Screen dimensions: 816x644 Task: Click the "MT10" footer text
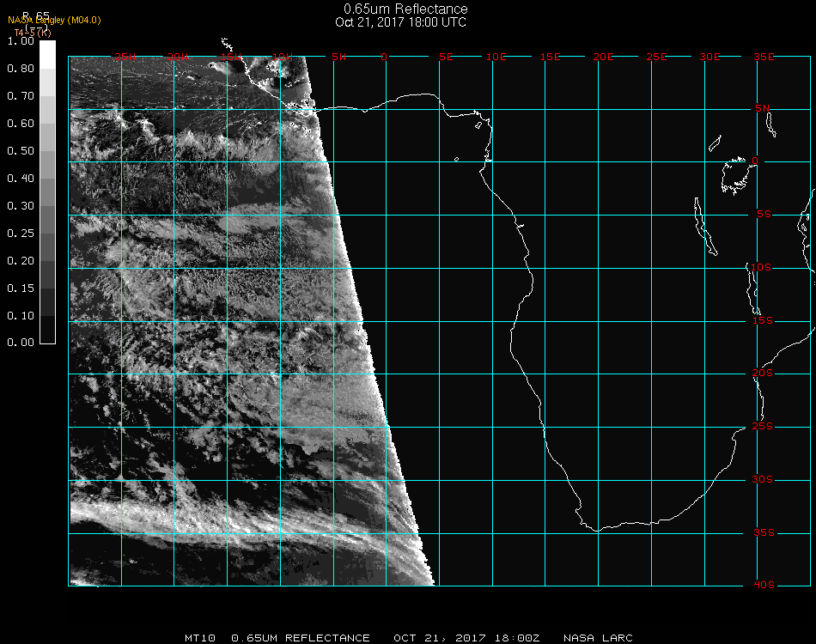pyautogui.click(x=200, y=638)
